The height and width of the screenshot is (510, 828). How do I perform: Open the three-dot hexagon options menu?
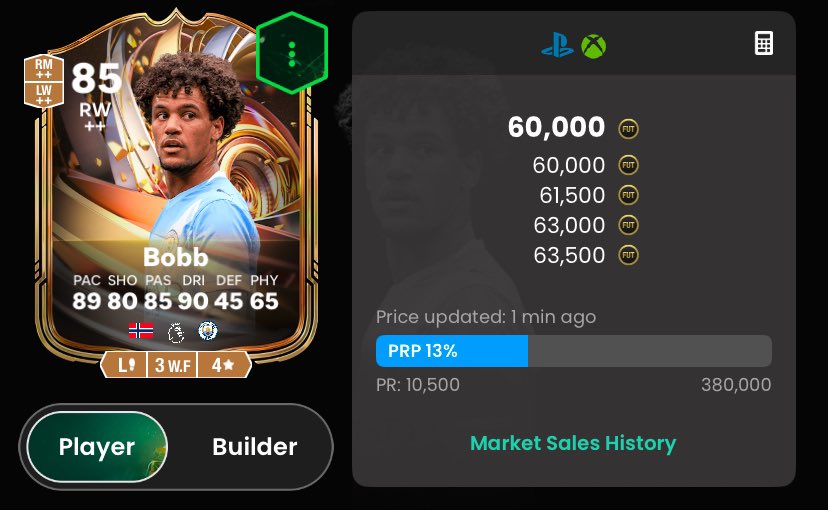[292, 53]
